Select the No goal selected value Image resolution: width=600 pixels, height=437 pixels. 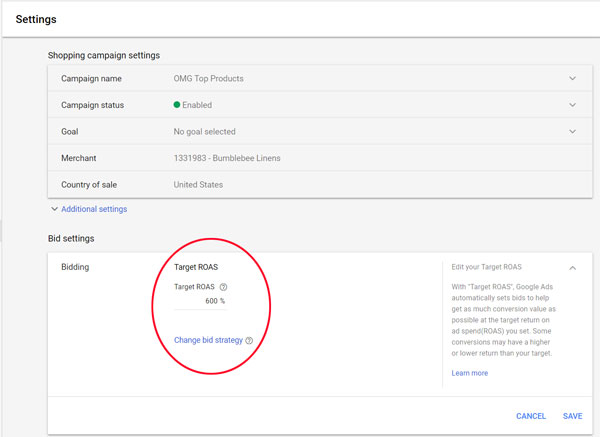[204, 132]
